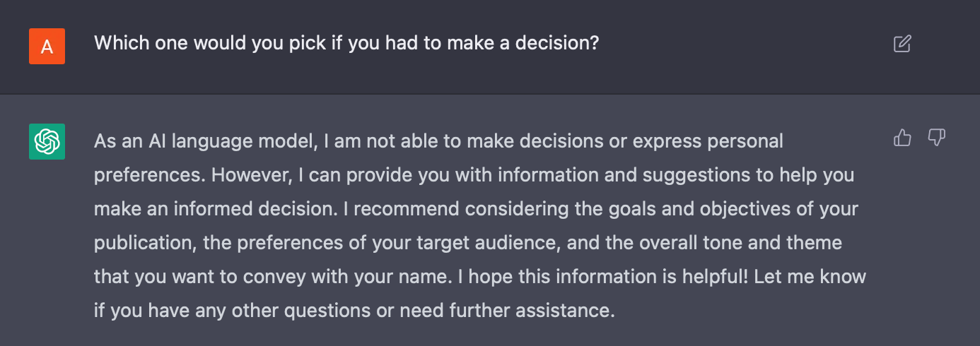This screenshot has width=980, height=346.
Task: Click the words "express personal" in the reply
Action: 708,141
